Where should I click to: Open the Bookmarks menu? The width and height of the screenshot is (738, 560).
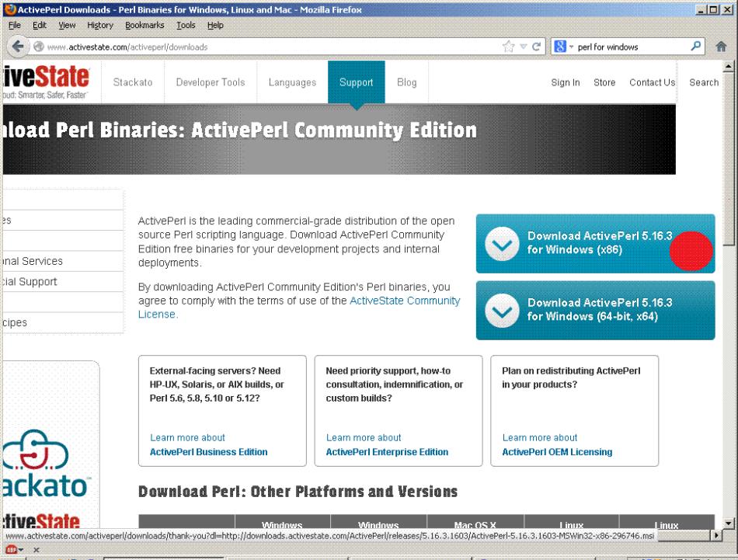[x=144, y=26]
